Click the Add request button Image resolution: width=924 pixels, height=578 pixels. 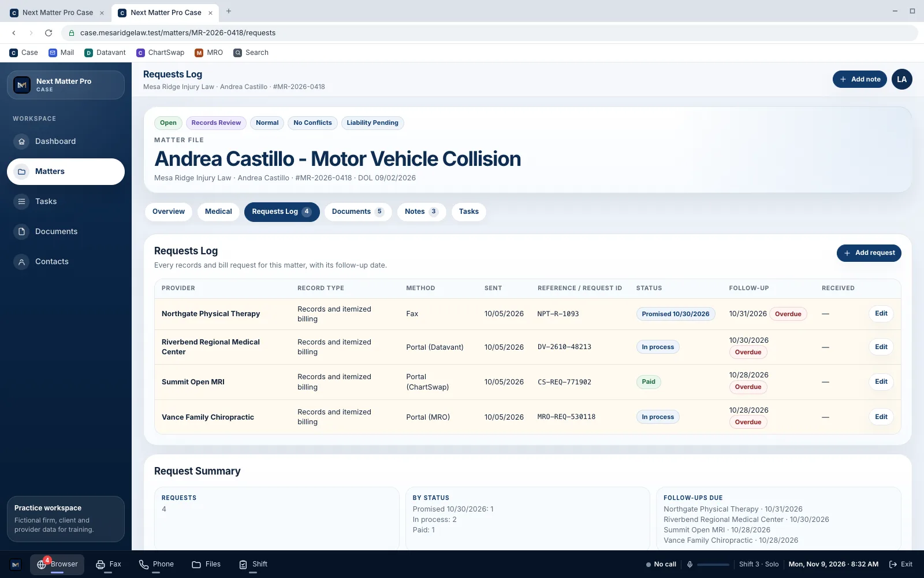pyautogui.click(x=869, y=253)
